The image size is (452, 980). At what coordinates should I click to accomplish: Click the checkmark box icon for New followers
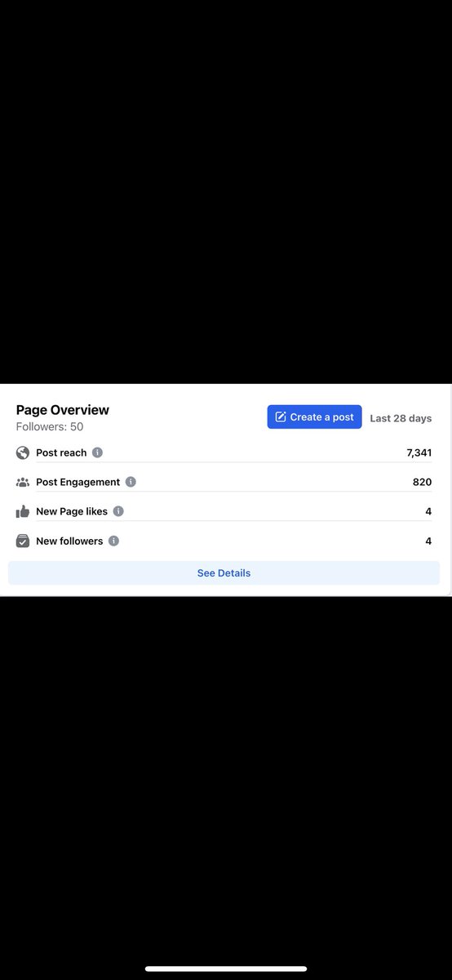pyautogui.click(x=23, y=541)
